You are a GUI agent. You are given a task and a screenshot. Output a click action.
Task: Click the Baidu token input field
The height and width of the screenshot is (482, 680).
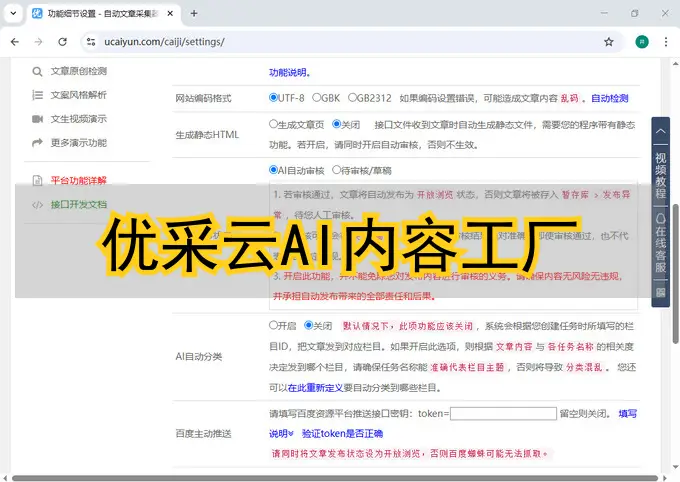pos(504,413)
